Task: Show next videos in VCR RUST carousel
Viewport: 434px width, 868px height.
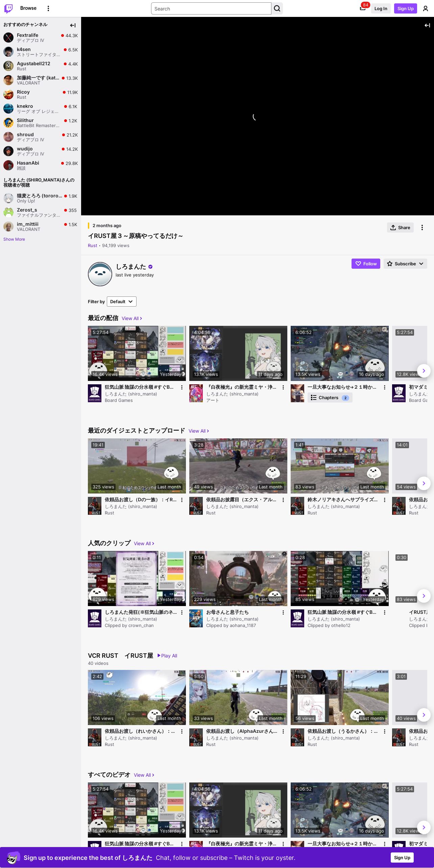Action: [424, 715]
